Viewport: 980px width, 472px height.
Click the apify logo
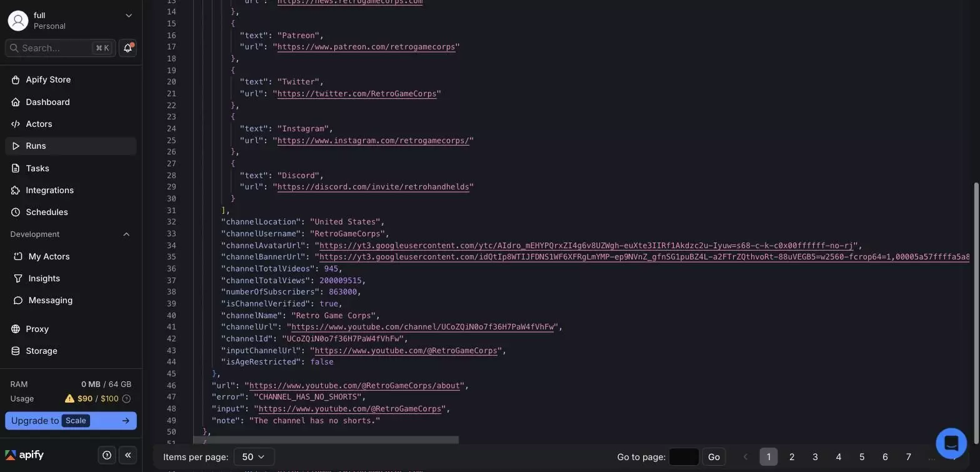(24, 455)
